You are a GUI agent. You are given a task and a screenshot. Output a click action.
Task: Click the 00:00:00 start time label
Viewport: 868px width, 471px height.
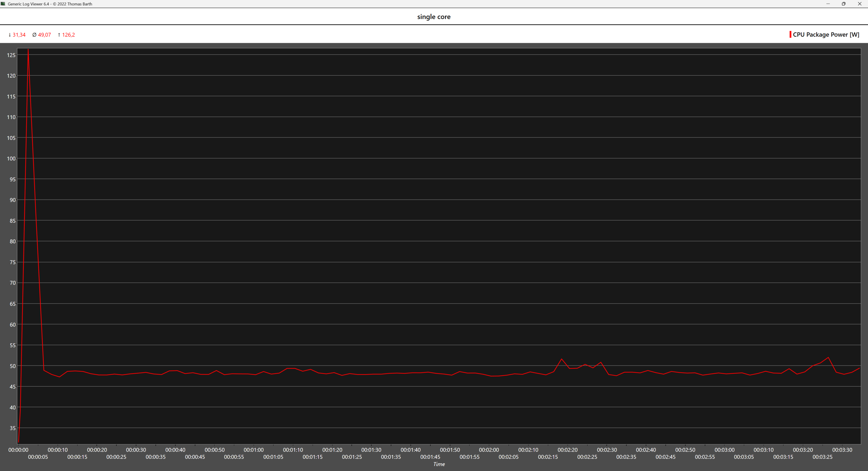pyautogui.click(x=18, y=450)
